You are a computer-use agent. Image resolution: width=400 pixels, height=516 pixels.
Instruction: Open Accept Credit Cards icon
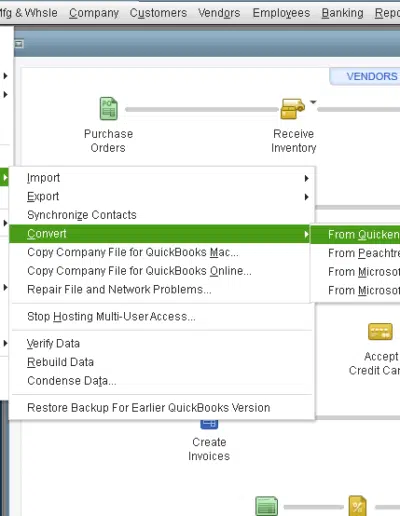[380, 332]
